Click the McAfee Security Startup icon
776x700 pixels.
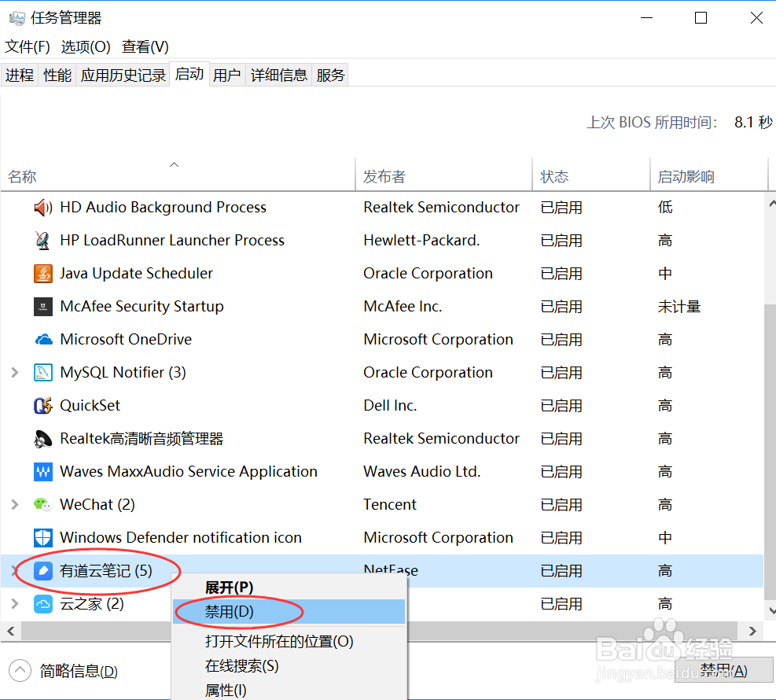[x=43, y=307]
